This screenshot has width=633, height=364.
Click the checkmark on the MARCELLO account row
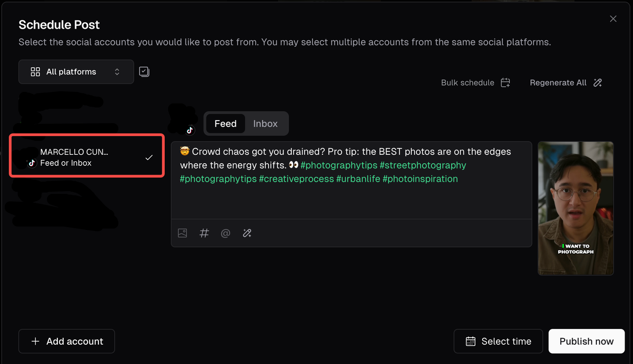pyautogui.click(x=149, y=157)
